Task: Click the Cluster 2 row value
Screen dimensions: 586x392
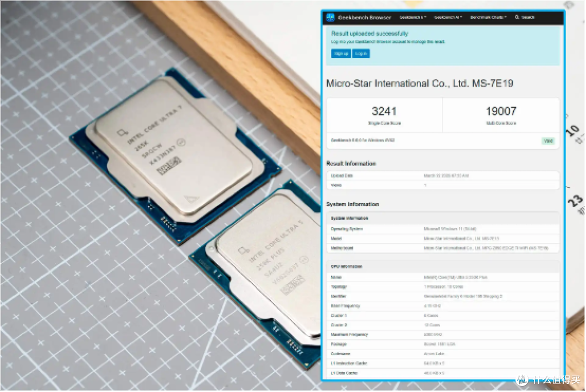Action: click(432, 325)
